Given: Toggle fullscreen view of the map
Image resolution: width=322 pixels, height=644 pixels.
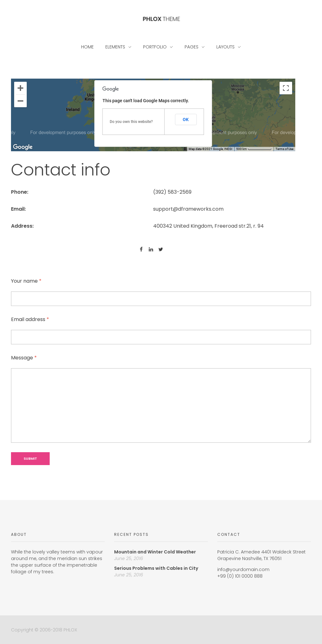Looking at the screenshot, I should pos(286,88).
